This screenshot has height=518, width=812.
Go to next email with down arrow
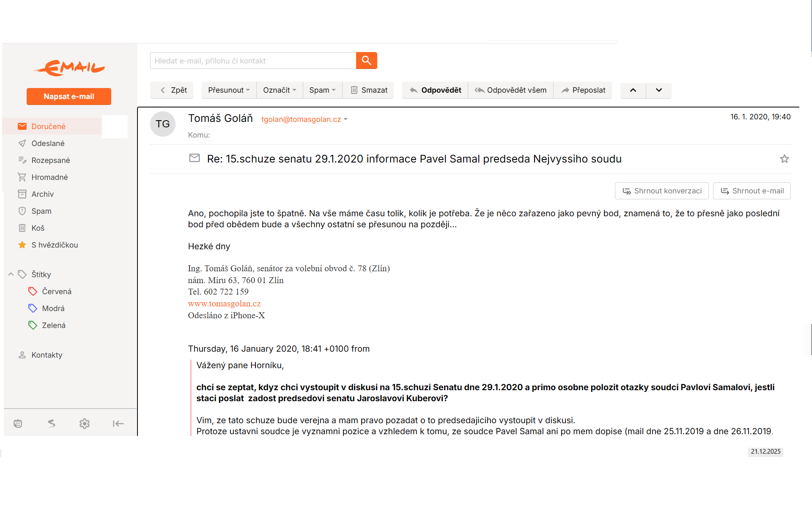tap(658, 90)
